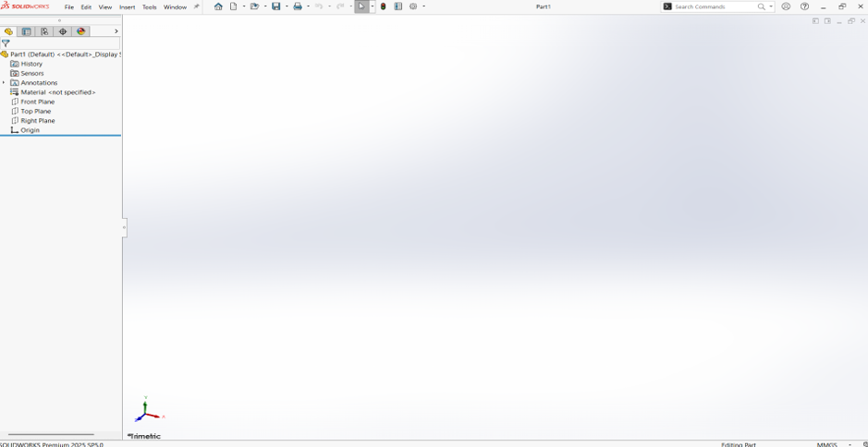Click the command prompt icon in search box
868x447 pixels.
click(x=667, y=6)
